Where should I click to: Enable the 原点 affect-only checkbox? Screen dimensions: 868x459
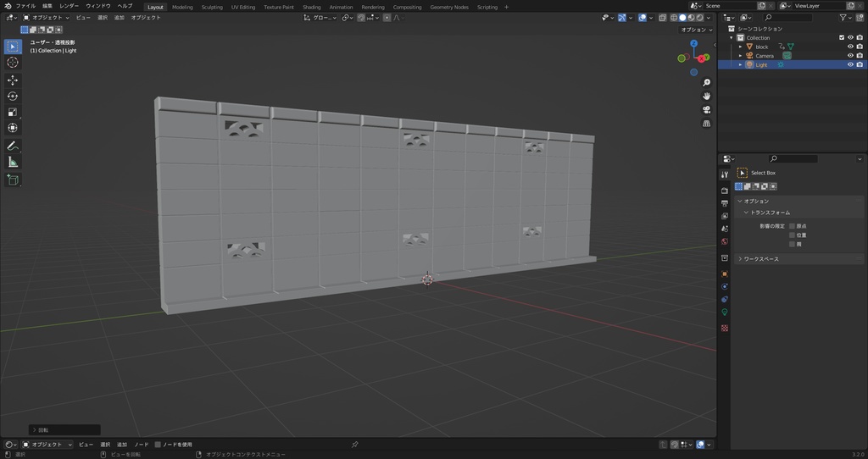point(792,226)
